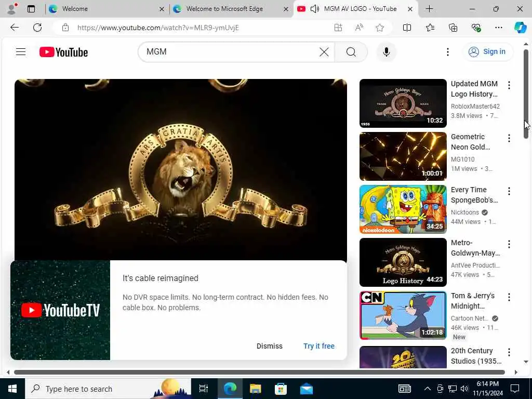
Task: Open options for Updated MGM Logo History
Action: point(509,85)
